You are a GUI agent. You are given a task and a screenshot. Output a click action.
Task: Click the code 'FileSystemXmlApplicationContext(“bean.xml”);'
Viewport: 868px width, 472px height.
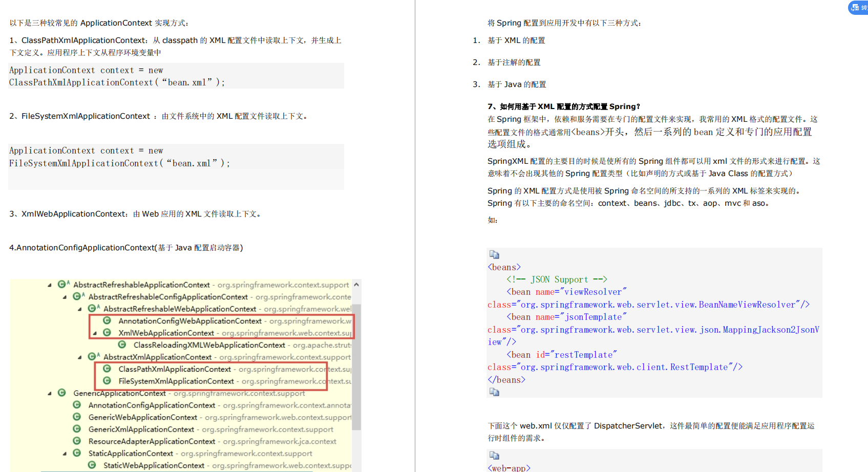tap(119, 163)
